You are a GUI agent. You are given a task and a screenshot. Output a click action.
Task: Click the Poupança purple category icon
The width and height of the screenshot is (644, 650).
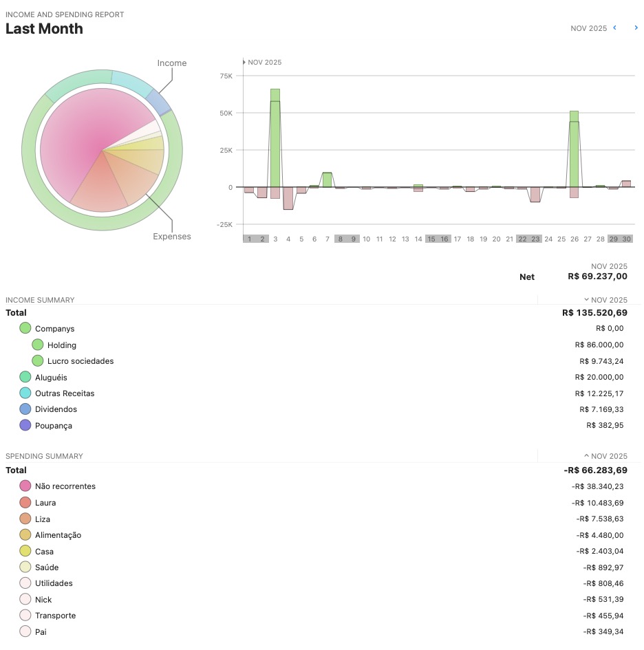click(25, 425)
